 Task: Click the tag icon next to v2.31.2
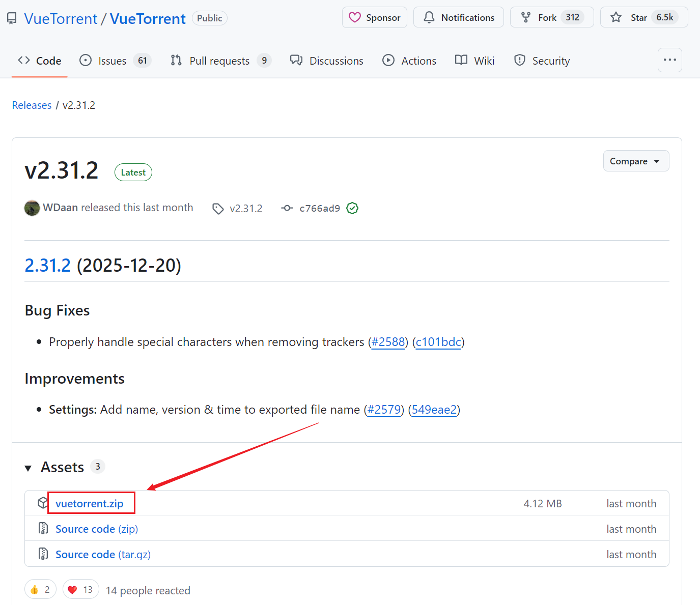pos(218,208)
